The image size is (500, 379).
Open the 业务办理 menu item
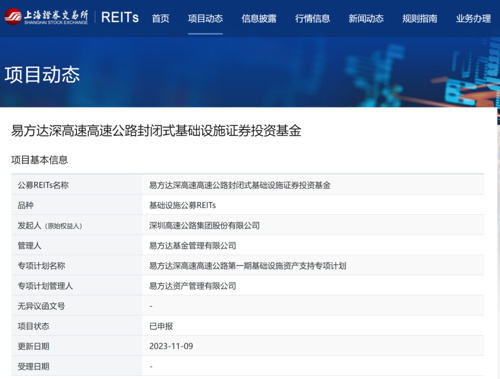pyautogui.click(x=473, y=19)
